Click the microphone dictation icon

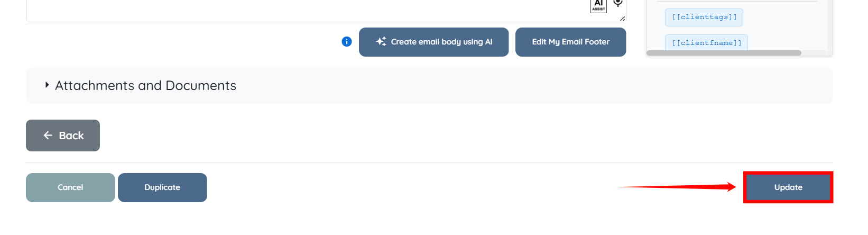tap(617, 4)
